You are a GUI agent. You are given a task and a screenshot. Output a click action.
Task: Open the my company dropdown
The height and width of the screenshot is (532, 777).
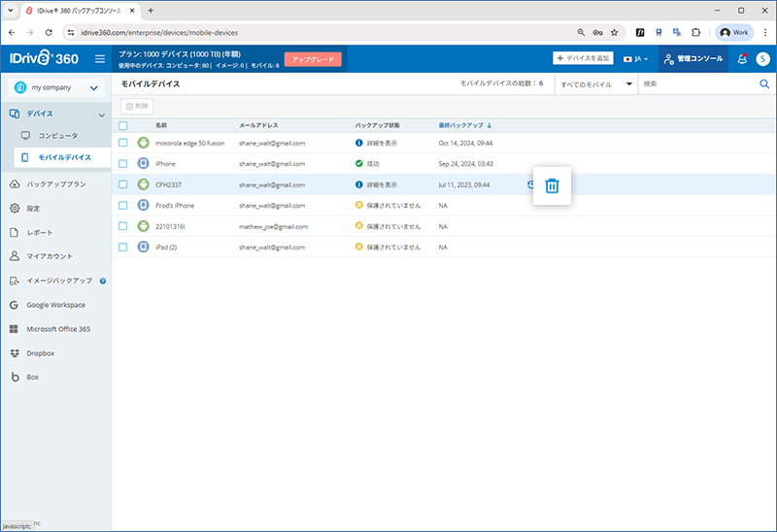pos(55,88)
